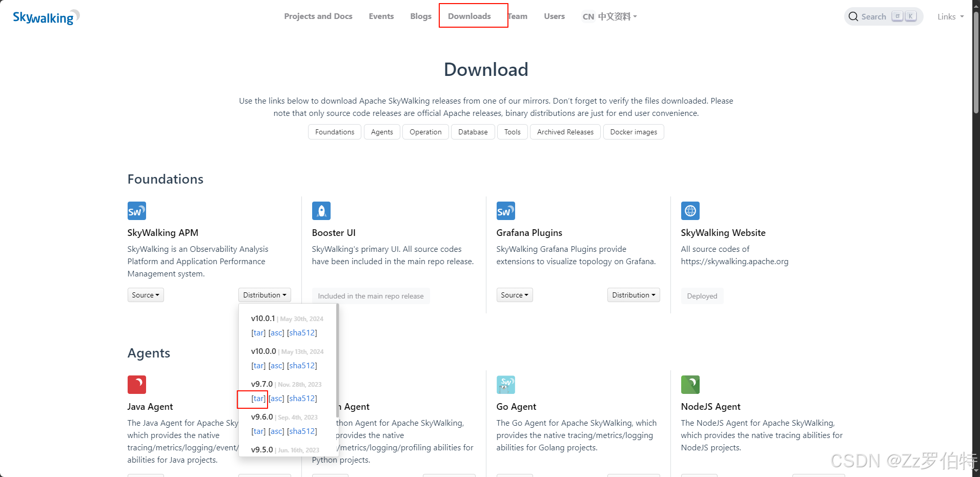
Task: Open the Events page
Action: 381,16
